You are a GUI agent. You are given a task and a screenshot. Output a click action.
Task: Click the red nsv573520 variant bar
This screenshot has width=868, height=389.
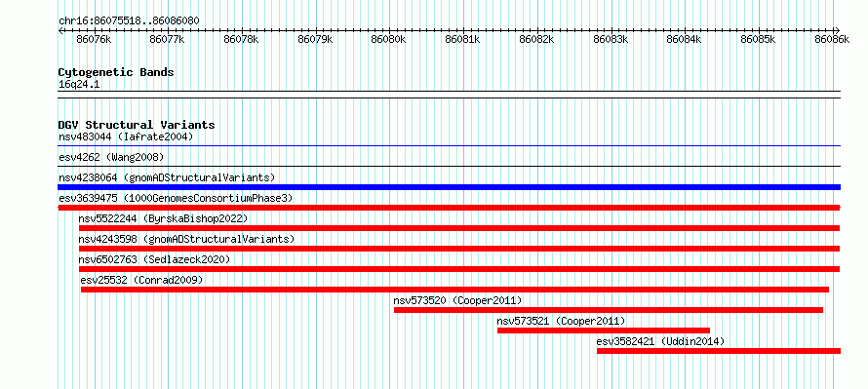[609, 310]
